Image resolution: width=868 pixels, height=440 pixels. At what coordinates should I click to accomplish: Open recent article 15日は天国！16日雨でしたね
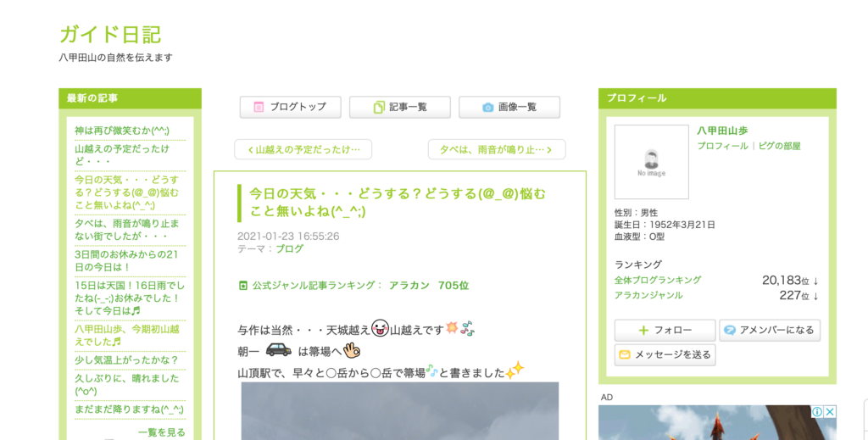click(x=130, y=298)
